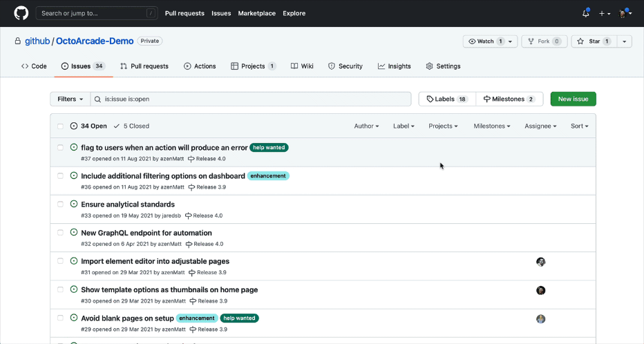The width and height of the screenshot is (644, 344).
Task: Open the Sort dropdown
Action: coord(579,126)
